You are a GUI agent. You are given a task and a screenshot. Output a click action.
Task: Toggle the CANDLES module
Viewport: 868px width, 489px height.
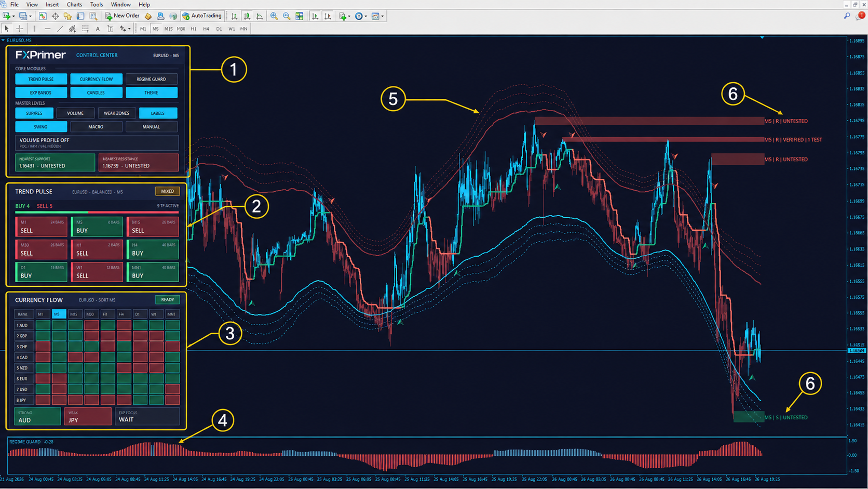96,92
